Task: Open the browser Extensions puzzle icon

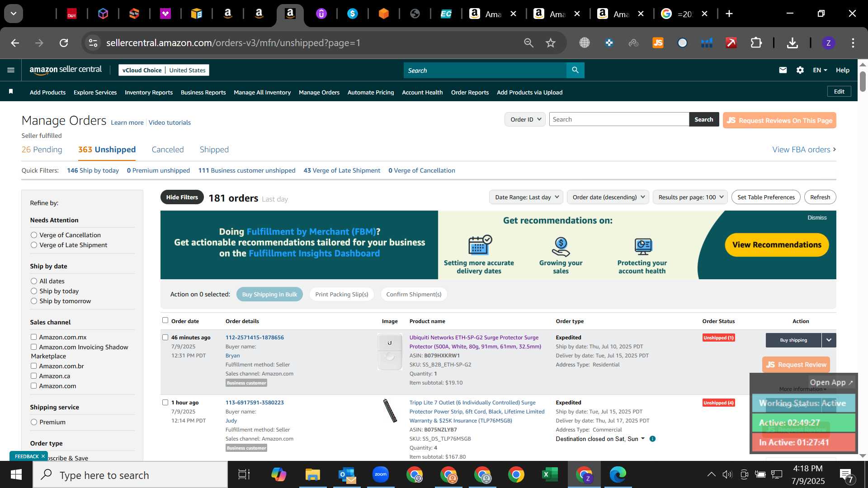Action: click(756, 43)
